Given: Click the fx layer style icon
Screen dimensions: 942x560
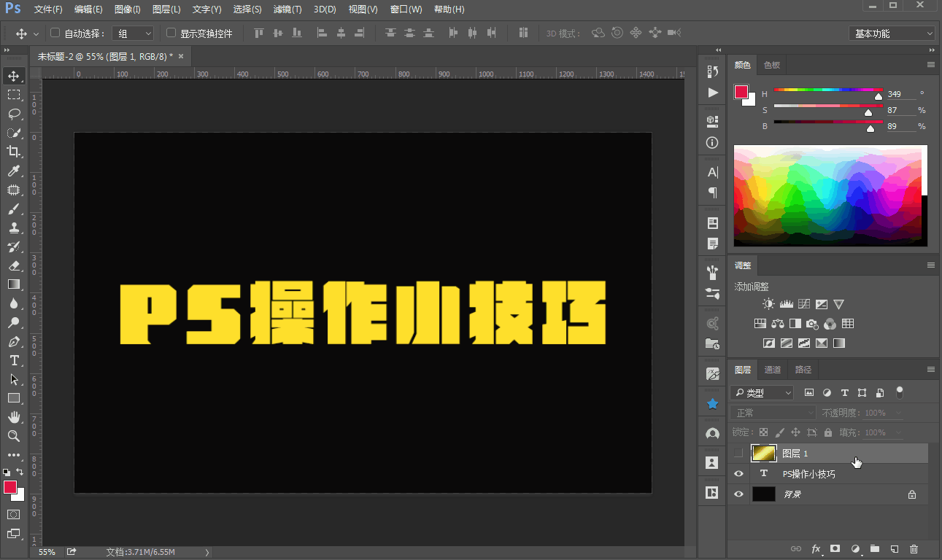Looking at the screenshot, I should point(816,548).
